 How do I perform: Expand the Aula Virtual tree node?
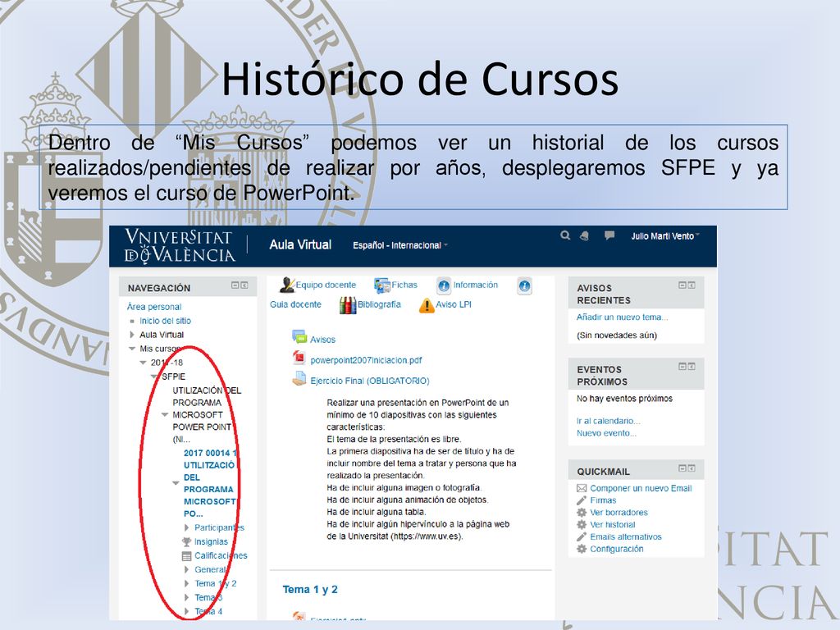pyautogui.click(x=132, y=335)
